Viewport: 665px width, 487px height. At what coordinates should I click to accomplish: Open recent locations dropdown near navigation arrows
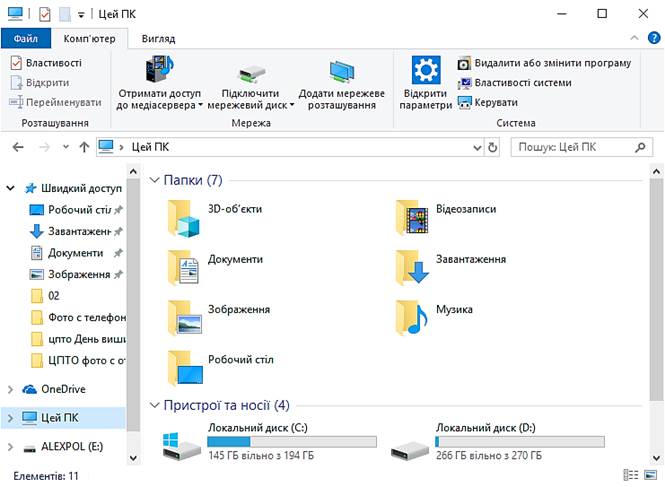coord(66,147)
